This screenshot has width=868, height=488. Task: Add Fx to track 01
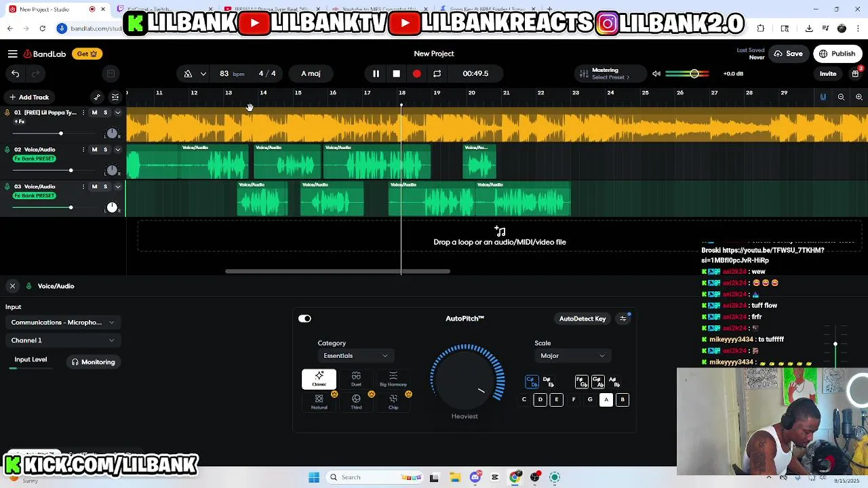click(x=20, y=122)
